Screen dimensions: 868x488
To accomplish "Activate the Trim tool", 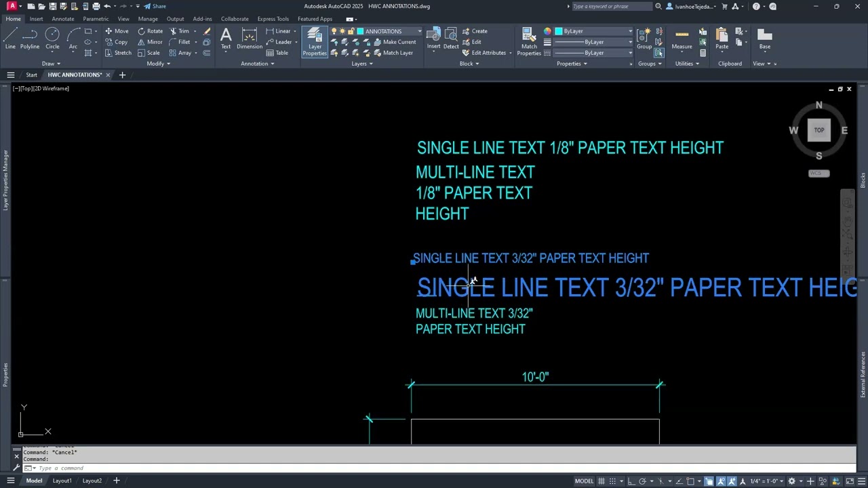I will click(179, 31).
